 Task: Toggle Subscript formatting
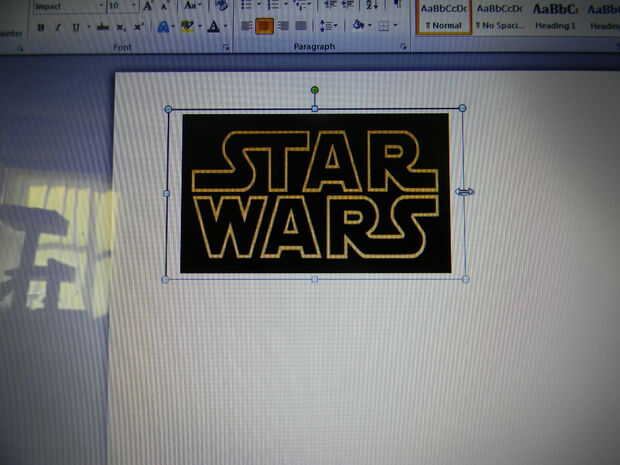coord(121,27)
